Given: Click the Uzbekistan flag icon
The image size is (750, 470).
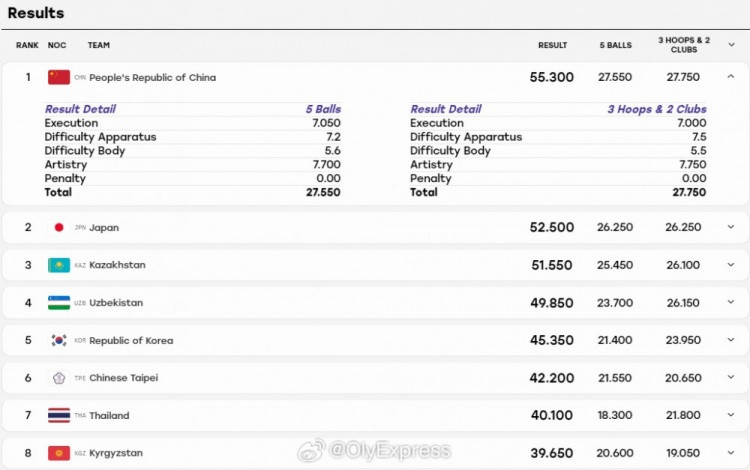Looking at the screenshot, I should coord(59,303).
